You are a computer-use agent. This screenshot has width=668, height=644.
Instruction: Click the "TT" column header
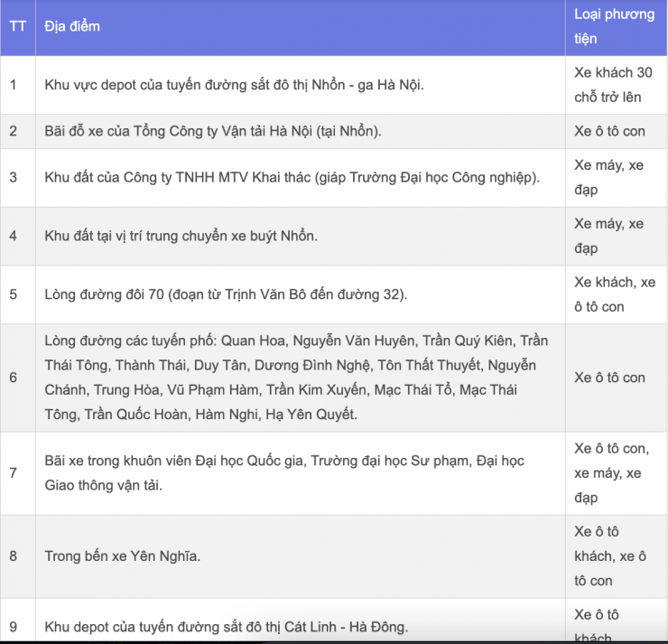click(x=17, y=26)
